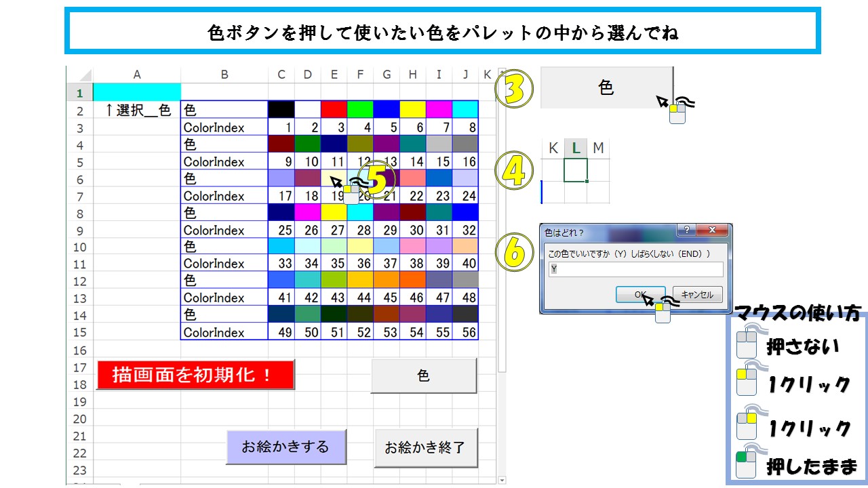The height and width of the screenshot is (488, 868).
Task: Click the select-all corner of the worksheet
Action: [x=79, y=75]
